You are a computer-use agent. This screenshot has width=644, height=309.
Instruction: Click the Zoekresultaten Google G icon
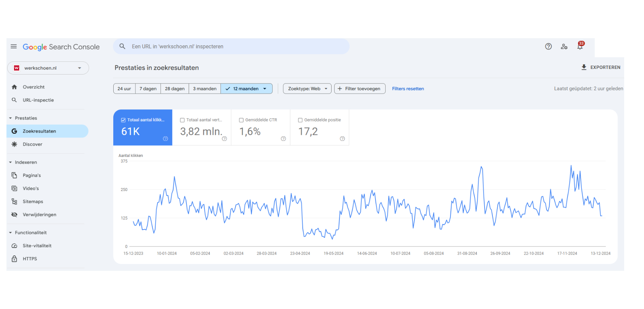(x=14, y=131)
